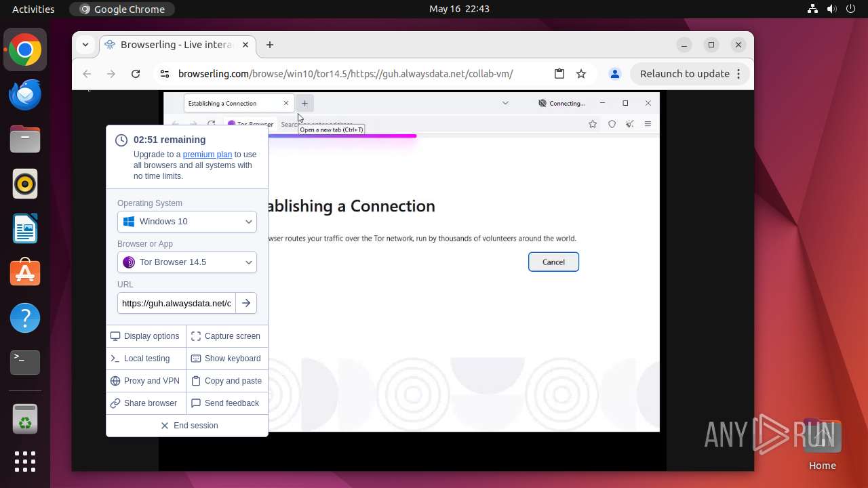Screen dimensions: 868x488
Task: Click the Tor new identity broom icon
Action: coord(630,124)
